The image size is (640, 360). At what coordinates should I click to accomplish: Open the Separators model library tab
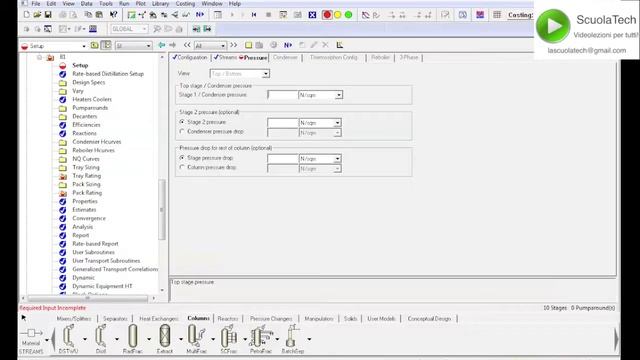pyautogui.click(x=116, y=318)
